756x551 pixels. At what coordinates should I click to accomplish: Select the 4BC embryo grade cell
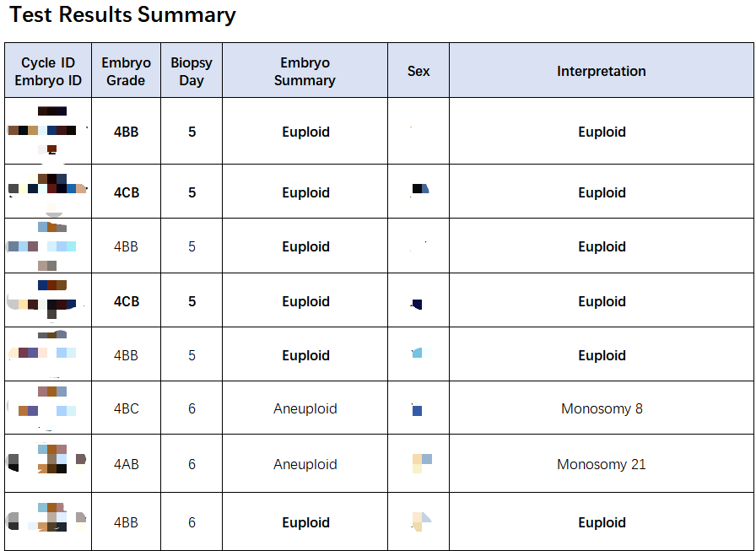126,409
